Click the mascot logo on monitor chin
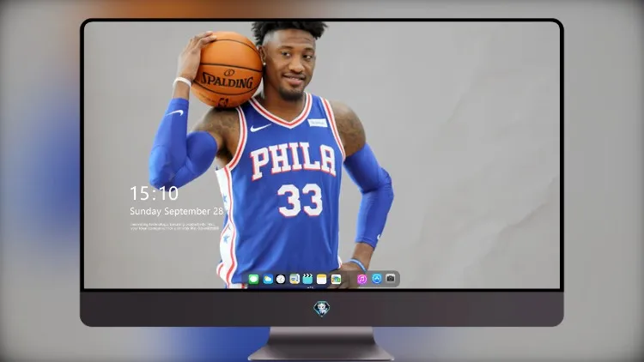644x362 pixels. 322,309
